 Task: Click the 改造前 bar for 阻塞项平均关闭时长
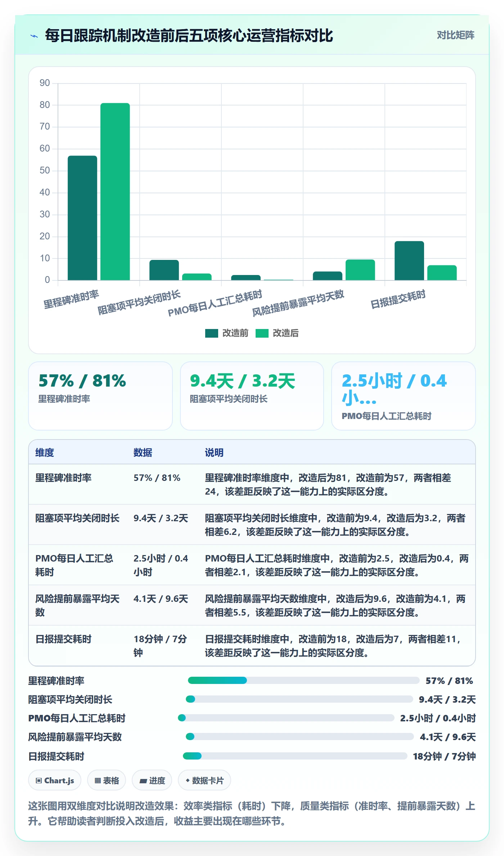[164, 270]
